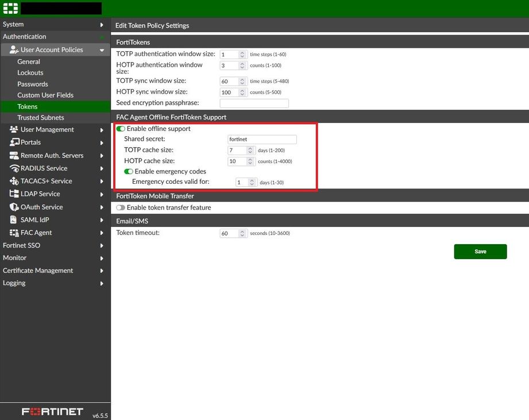Expand the Fortinet SSO menu arrow
This screenshot has height=420, width=529.
(102, 245)
